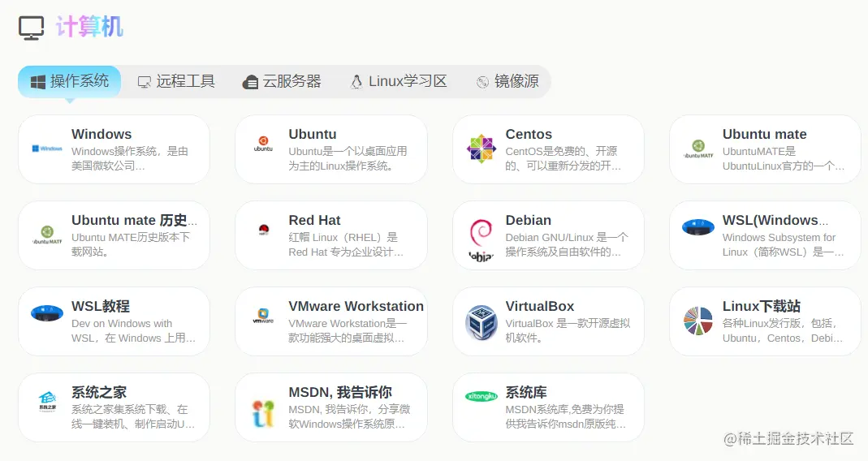Switch to the 远程工具 tab

click(176, 81)
